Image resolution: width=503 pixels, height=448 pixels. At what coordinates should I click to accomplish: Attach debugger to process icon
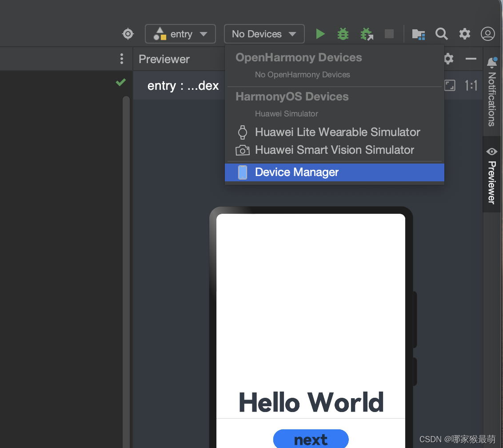click(x=367, y=34)
